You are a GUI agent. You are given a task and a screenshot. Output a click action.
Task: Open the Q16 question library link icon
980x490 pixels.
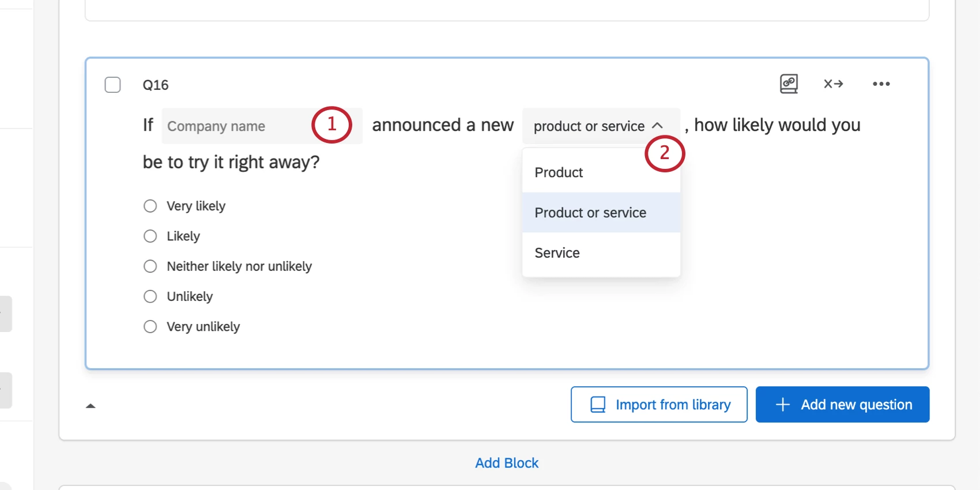click(x=789, y=84)
